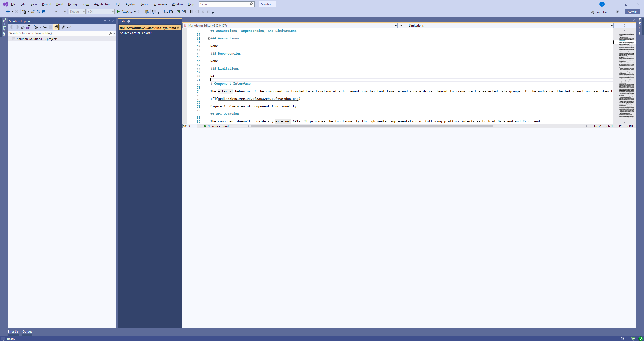
Task: Click the Home icon in Solution Explorer
Action: click(x=23, y=27)
